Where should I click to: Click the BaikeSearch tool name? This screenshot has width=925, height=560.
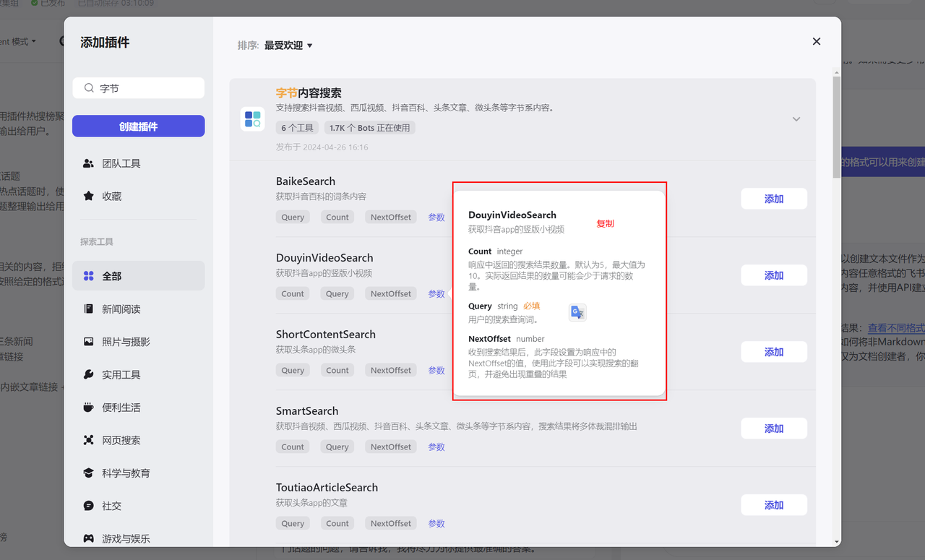(306, 181)
